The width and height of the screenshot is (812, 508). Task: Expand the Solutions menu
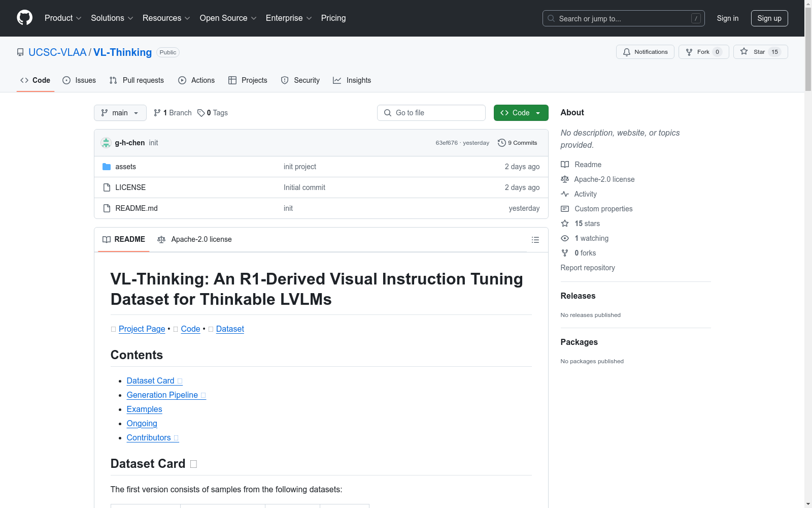click(112, 18)
